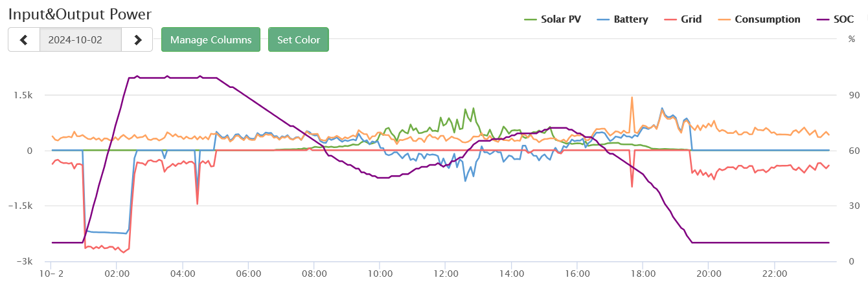Screen dimensions: 868x291
Task: Click the Input&Output Power chart title
Action: pos(81,14)
